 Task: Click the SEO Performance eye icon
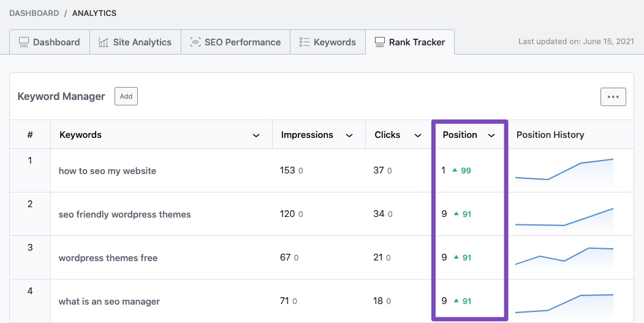click(195, 42)
